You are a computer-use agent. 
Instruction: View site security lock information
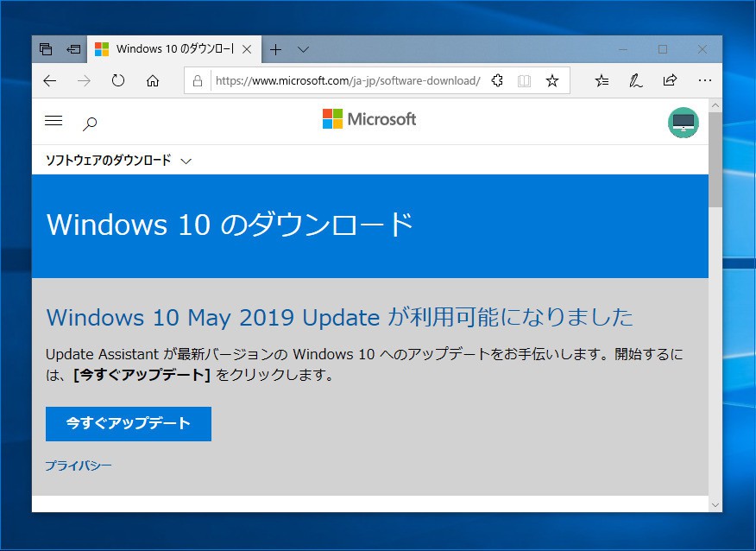click(x=197, y=80)
